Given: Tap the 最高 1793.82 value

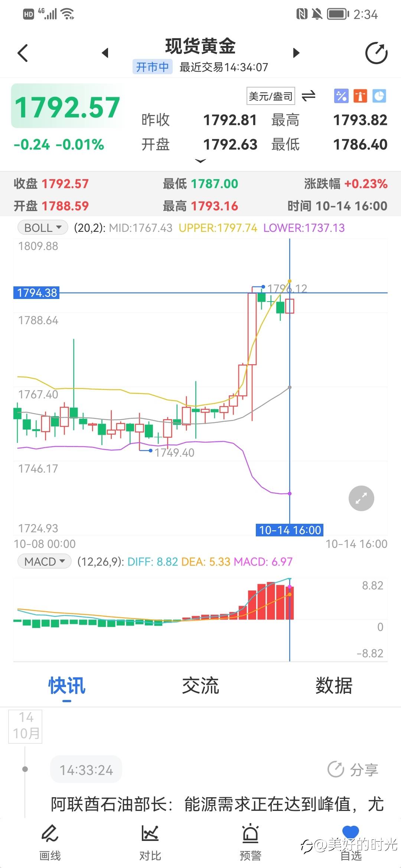Looking at the screenshot, I should pyautogui.click(x=360, y=120).
